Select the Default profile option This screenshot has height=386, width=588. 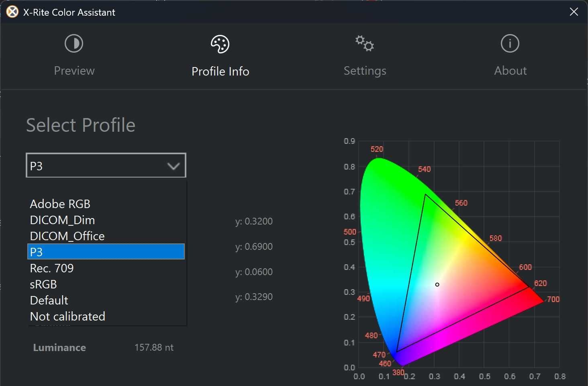[106, 300]
